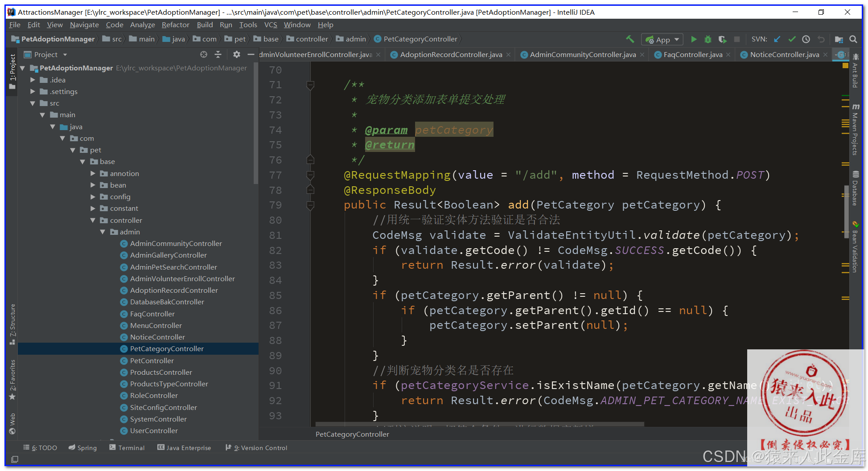This screenshot has height=471, width=868.
Task: Run the App configuration with green play button
Action: click(694, 39)
